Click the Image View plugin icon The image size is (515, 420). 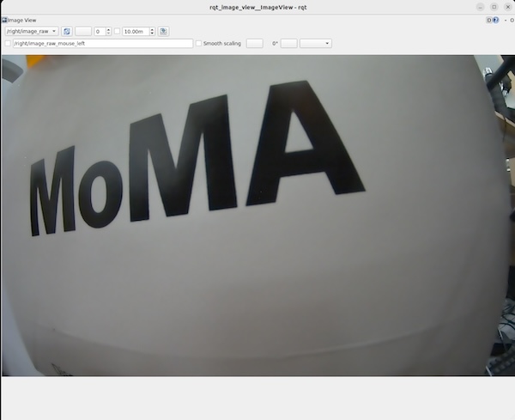[x=4, y=20]
